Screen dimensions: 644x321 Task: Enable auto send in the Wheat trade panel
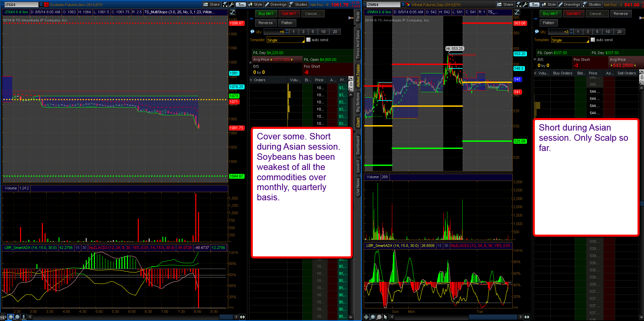(x=593, y=40)
